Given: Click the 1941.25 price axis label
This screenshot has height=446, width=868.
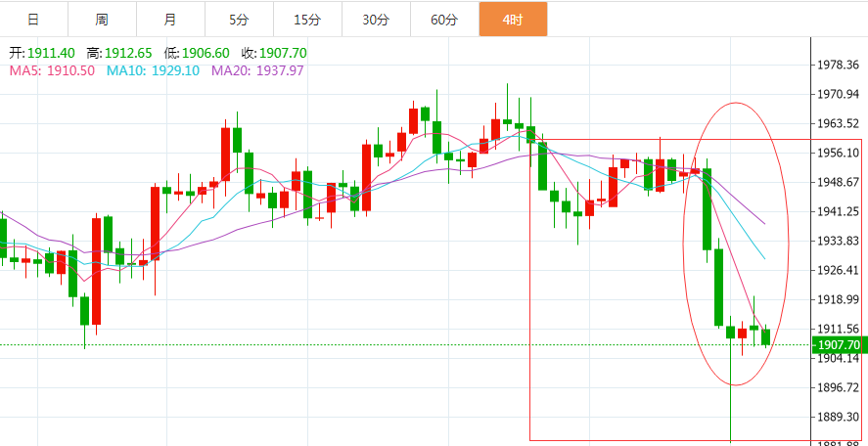Looking at the screenshot, I should tap(839, 212).
